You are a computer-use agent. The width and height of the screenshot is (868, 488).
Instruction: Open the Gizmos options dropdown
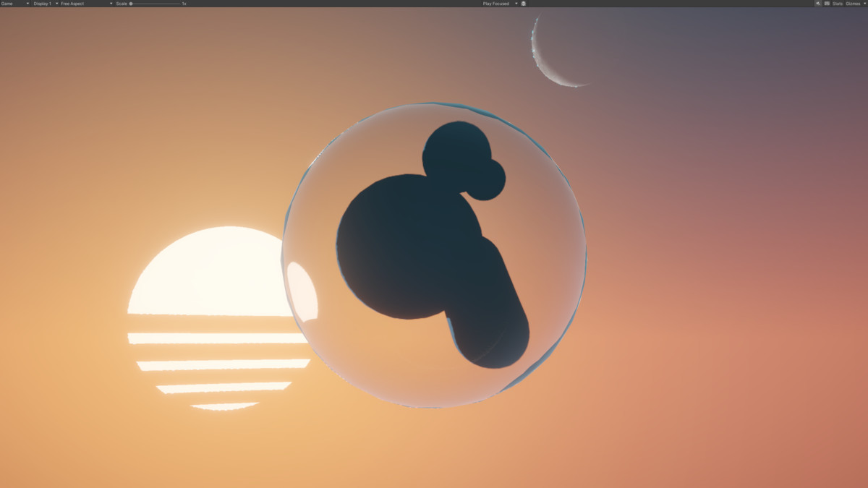[x=865, y=4]
